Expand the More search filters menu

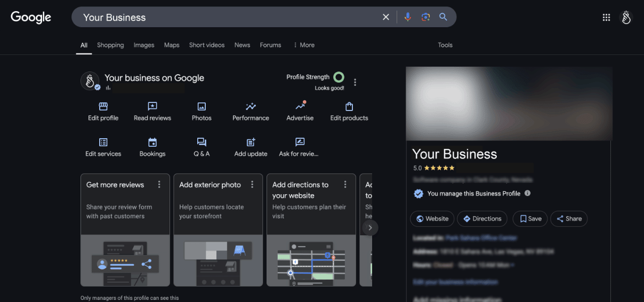304,45
